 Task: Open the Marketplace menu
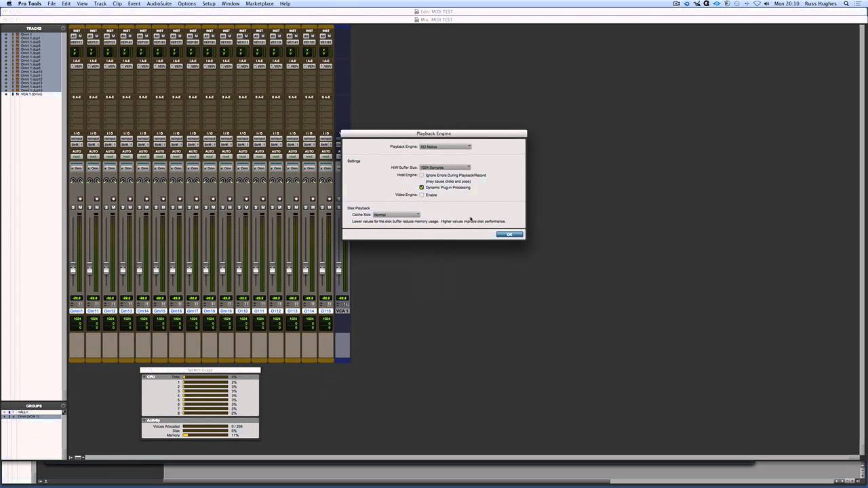(x=260, y=3)
